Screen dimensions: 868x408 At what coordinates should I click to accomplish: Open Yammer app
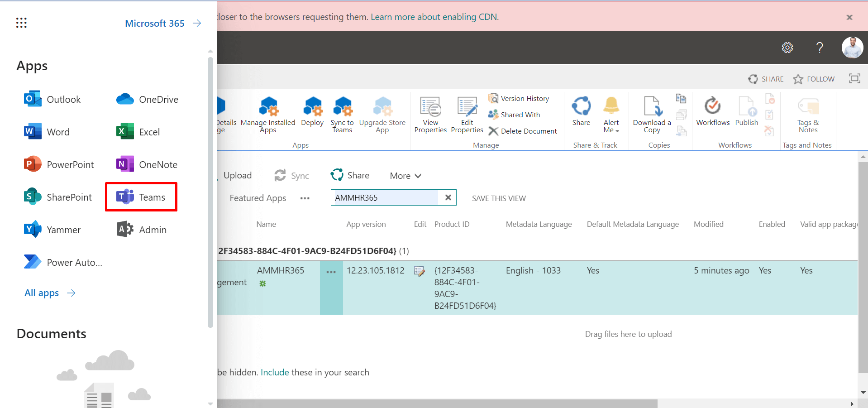point(52,230)
